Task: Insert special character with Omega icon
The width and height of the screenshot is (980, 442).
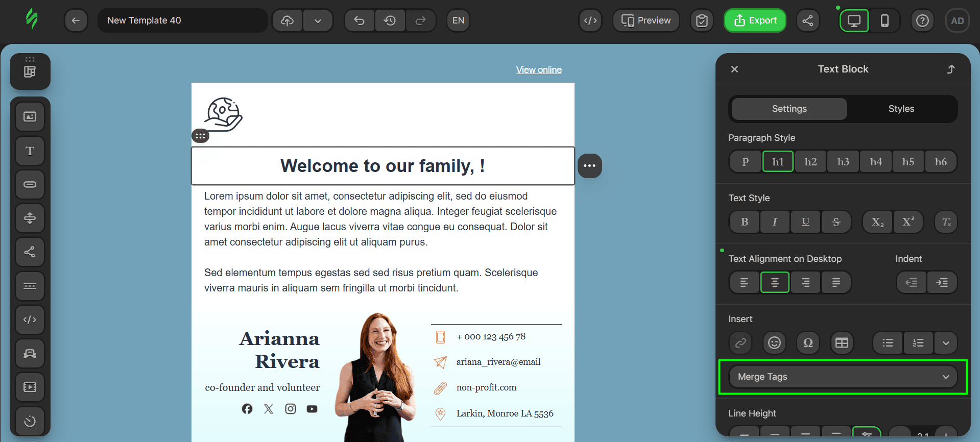Action: (808, 343)
